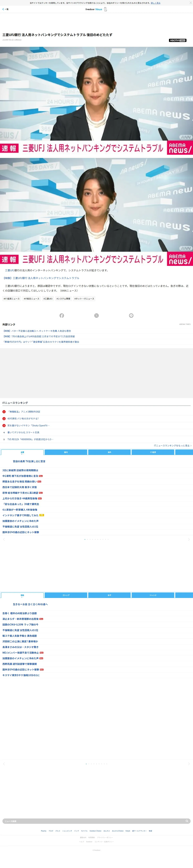Image resolution: width=193 pixels, height=868 pixels.
Task: Share the article on Facebook
Action: pos(62,316)
